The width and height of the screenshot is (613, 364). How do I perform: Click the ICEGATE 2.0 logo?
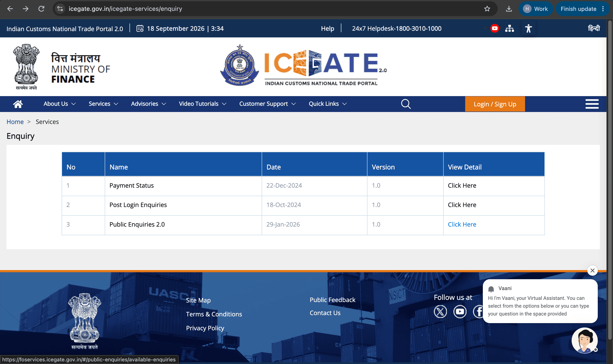tap(303, 65)
